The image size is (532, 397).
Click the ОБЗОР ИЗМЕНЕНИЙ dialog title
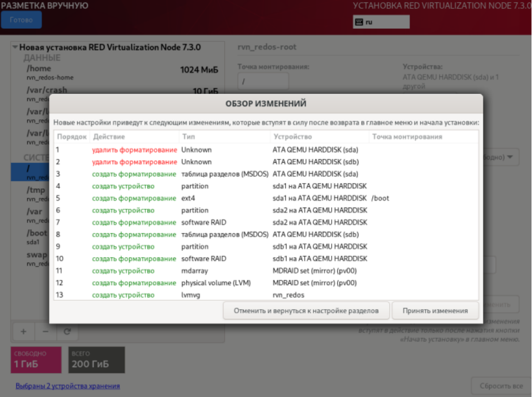266,104
